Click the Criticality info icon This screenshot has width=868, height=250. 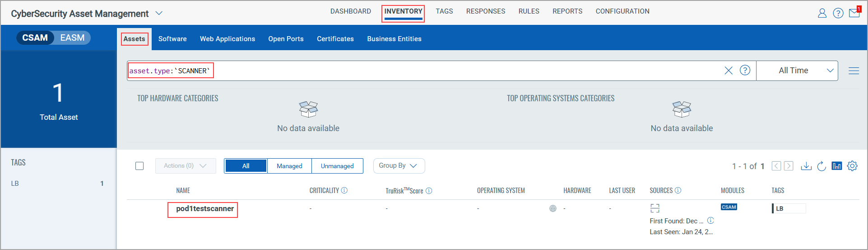tap(344, 190)
